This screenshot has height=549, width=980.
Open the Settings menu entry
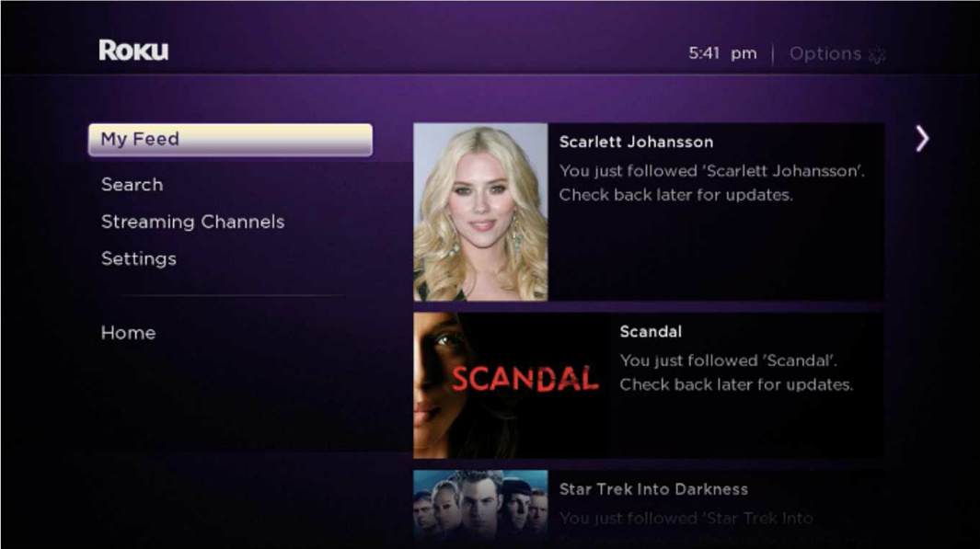(x=139, y=258)
